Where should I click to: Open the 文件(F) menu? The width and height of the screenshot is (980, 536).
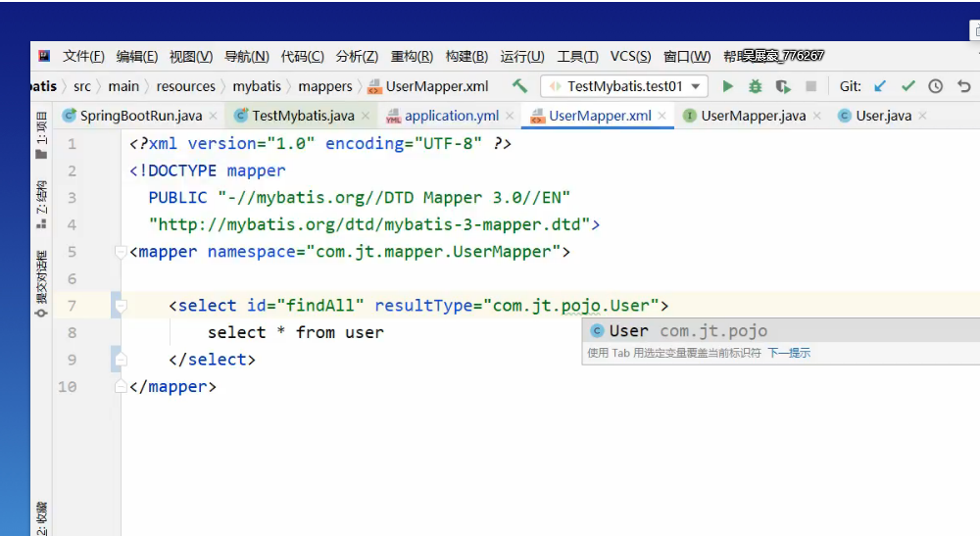pyautogui.click(x=83, y=56)
